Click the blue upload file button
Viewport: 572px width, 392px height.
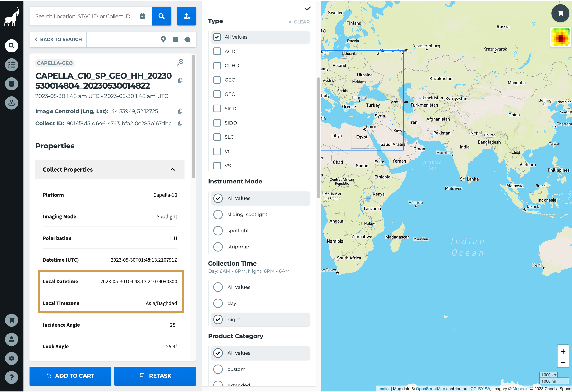187,16
